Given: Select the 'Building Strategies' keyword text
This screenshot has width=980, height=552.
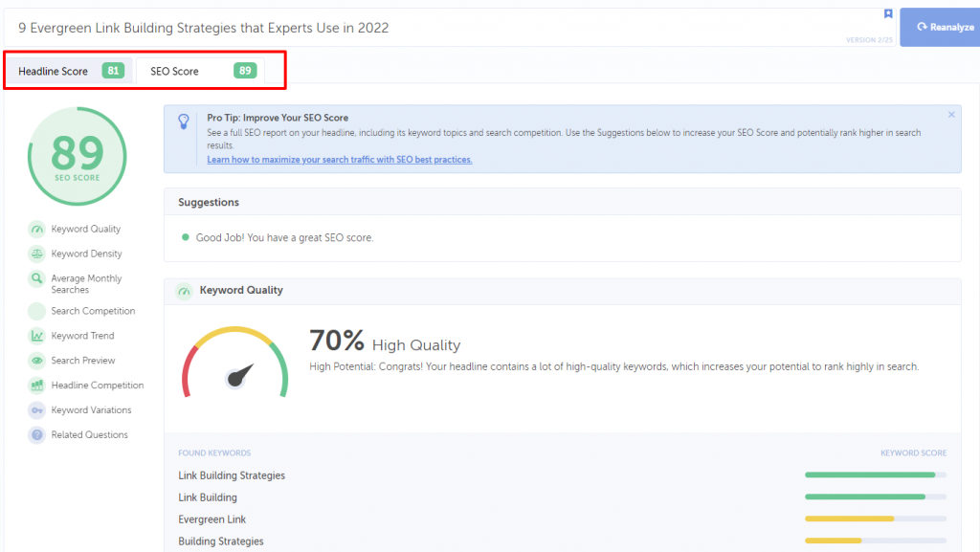Looking at the screenshot, I should tap(221, 541).
